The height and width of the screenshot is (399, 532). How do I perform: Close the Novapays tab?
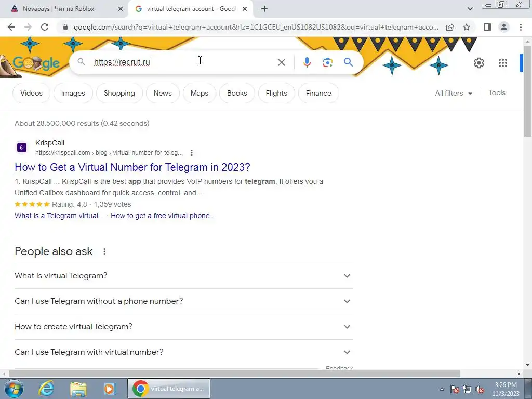[x=121, y=9]
